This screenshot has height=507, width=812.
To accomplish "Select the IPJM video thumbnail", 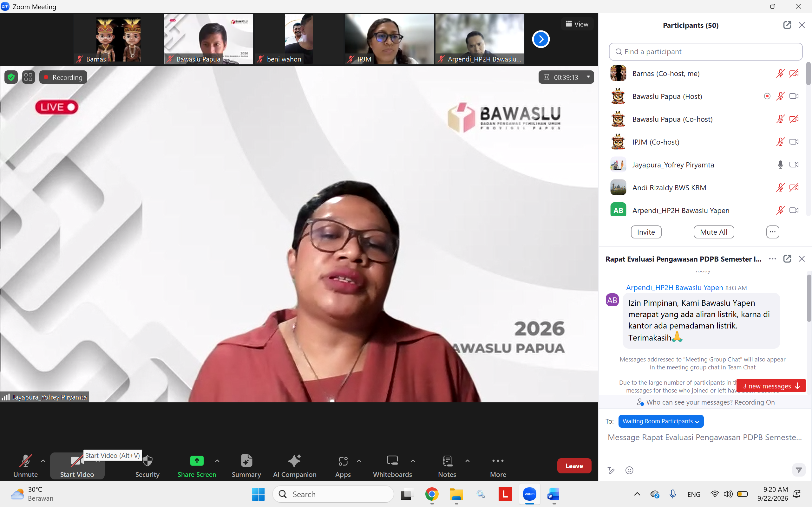I will [389, 39].
